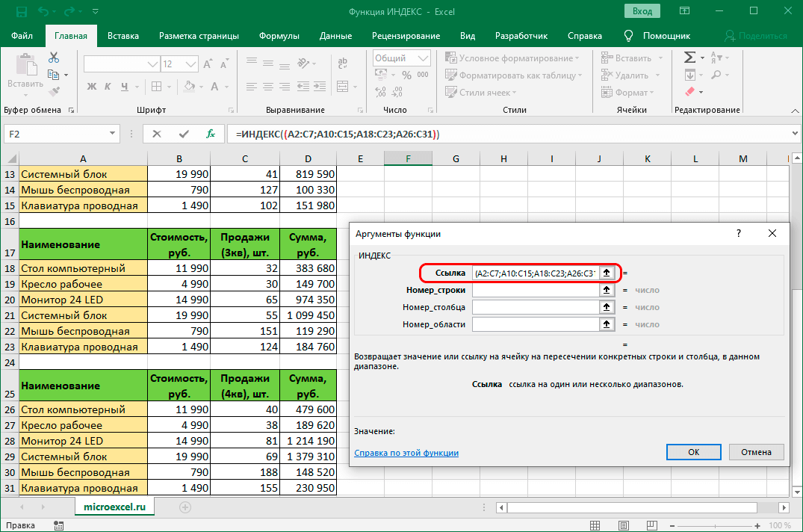This screenshot has height=532, width=803.
Task: Click the dialog help question mark
Action: pos(739,233)
